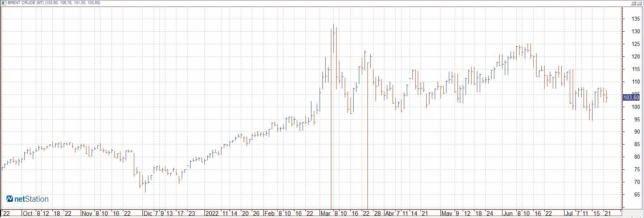Screen dimensions: 644x218
Task: Click the Oct label on the date axis
Action: (x=27, y=213)
